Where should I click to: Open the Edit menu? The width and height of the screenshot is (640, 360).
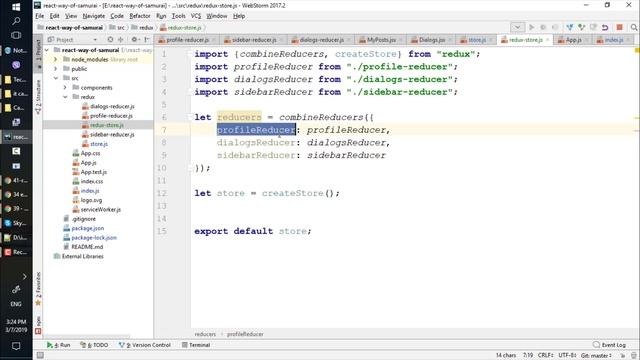[54, 16]
